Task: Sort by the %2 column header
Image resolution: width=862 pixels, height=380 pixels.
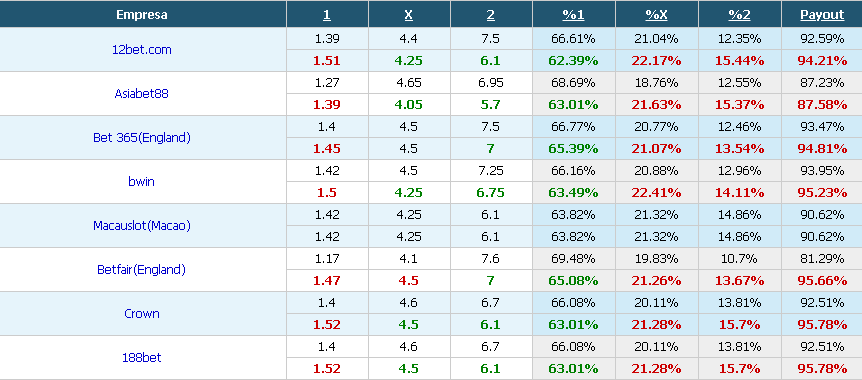Action: [x=739, y=15]
